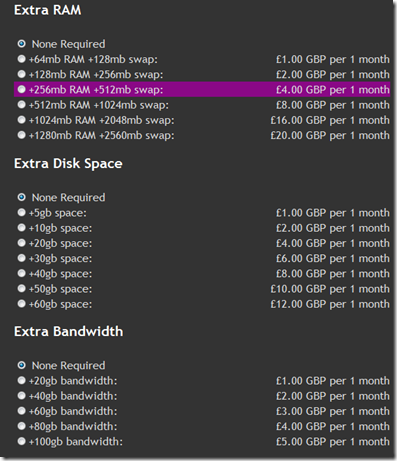The image size is (397, 461).
Task: Choose the +100gb bandwidth radio button
Action: click(x=22, y=441)
